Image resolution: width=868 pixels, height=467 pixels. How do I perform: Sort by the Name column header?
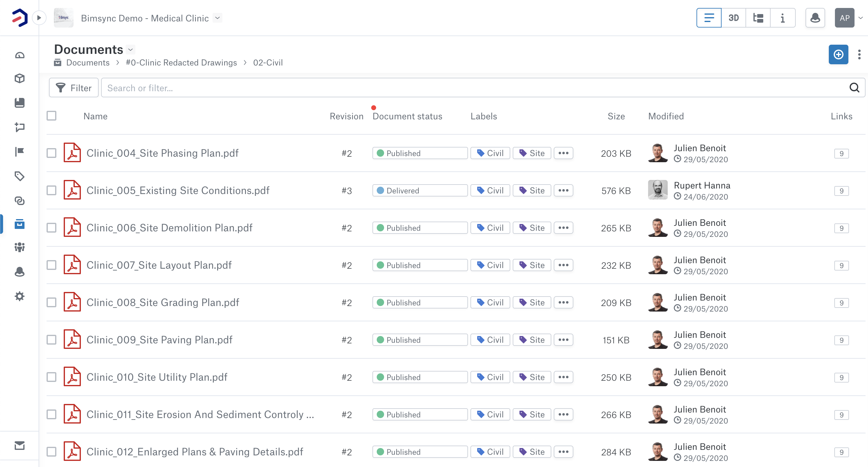click(x=95, y=116)
